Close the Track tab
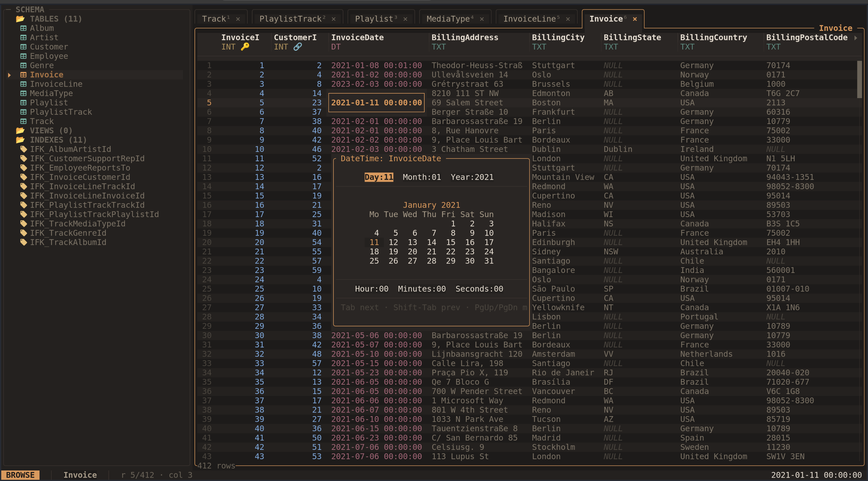The height and width of the screenshot is (481, 868). click(x=238, y=19)
